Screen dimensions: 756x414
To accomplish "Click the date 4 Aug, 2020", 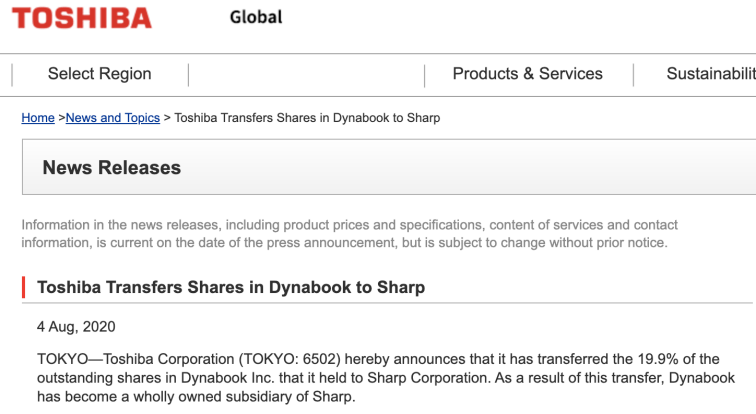I will tap(76, 327).
